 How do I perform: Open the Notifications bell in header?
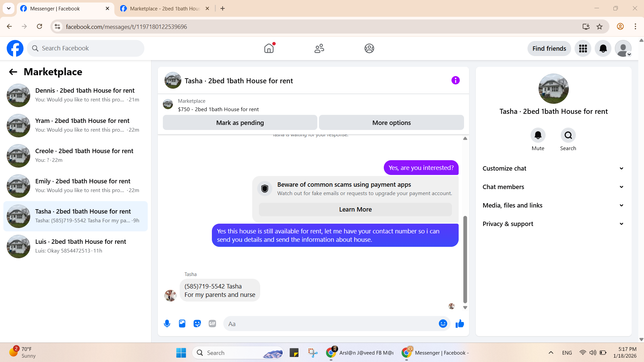[603, 49]
